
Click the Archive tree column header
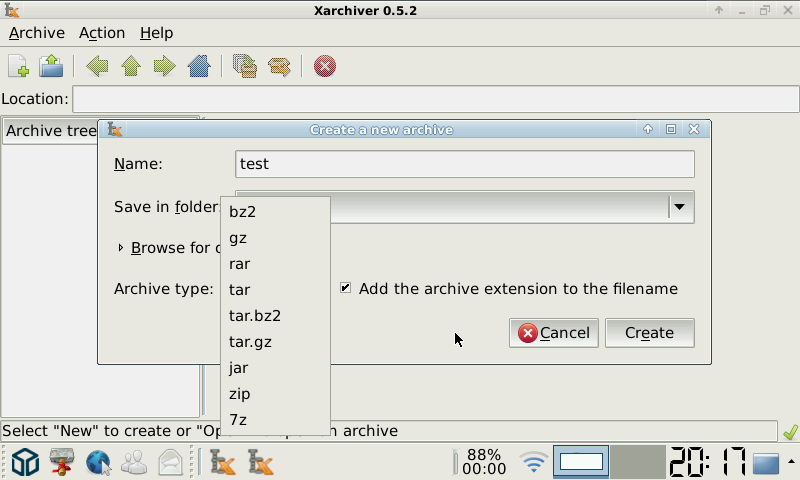[x=51, y=131]
